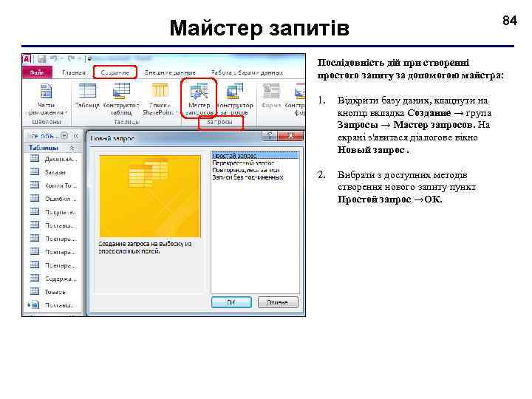Select Повторяющиеся записи in the list
The width and height of the screenshot is (532, 399).
(255, 170)
